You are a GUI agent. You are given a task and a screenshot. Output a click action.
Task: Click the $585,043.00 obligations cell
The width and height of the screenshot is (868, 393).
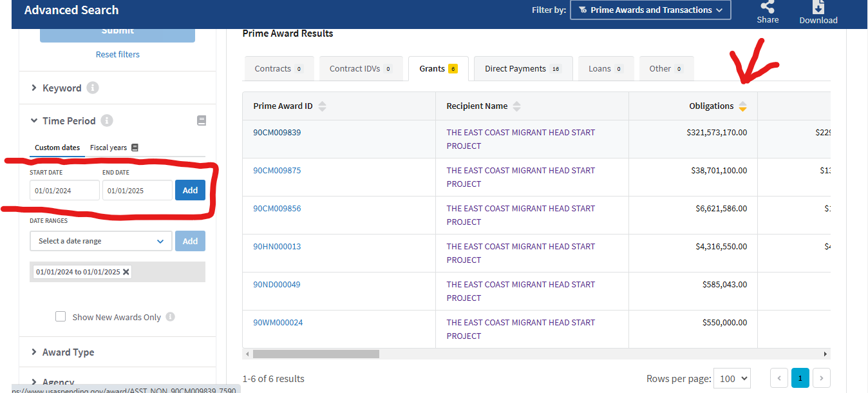point(693,291)
